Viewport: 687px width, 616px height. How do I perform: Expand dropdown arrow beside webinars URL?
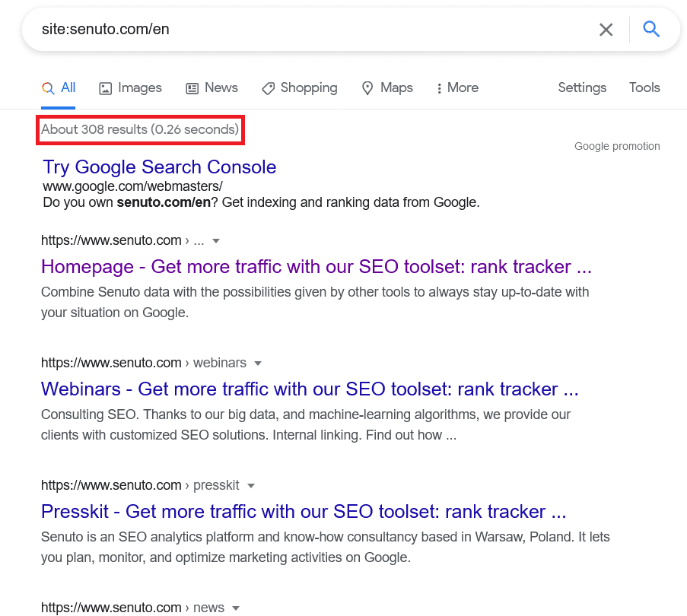coord(258,363)
